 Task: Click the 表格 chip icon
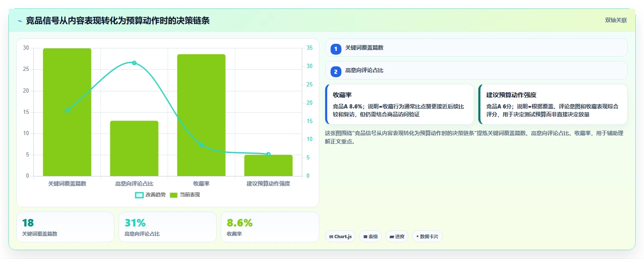click(x=365, y=236)
